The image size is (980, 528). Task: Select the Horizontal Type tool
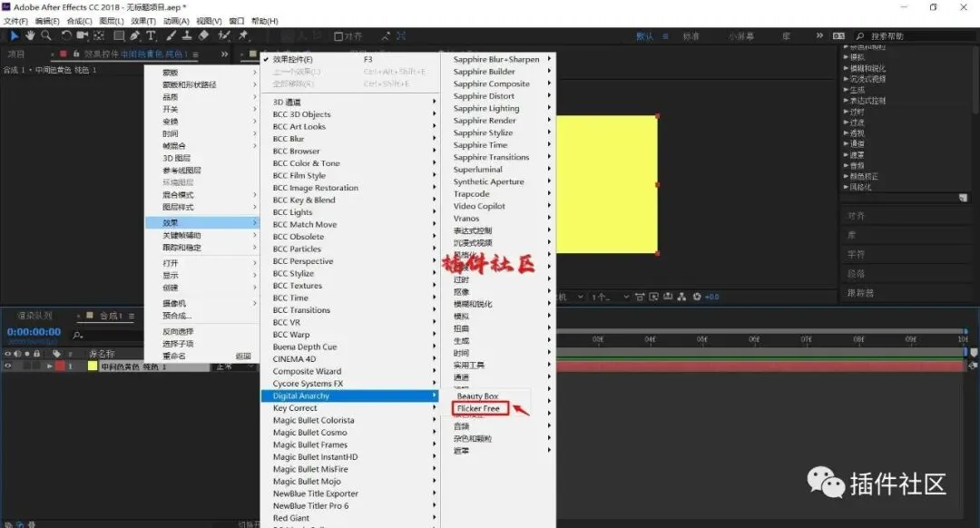(x=151, y=35)
